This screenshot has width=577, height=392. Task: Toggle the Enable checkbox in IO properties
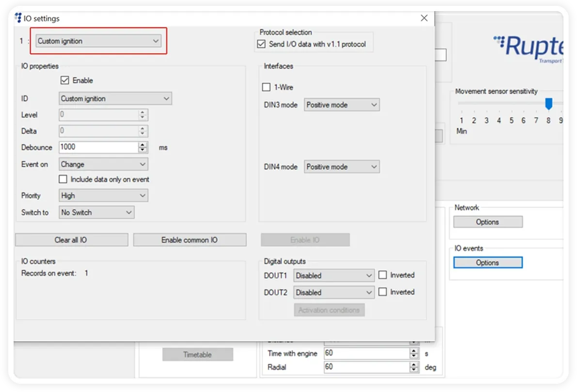pos(65,80)
